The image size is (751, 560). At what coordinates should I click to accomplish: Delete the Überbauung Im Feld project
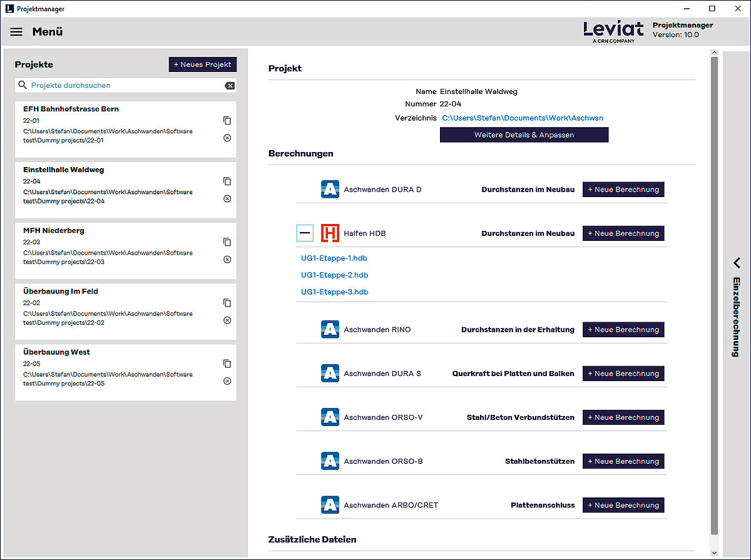point(227,320)
